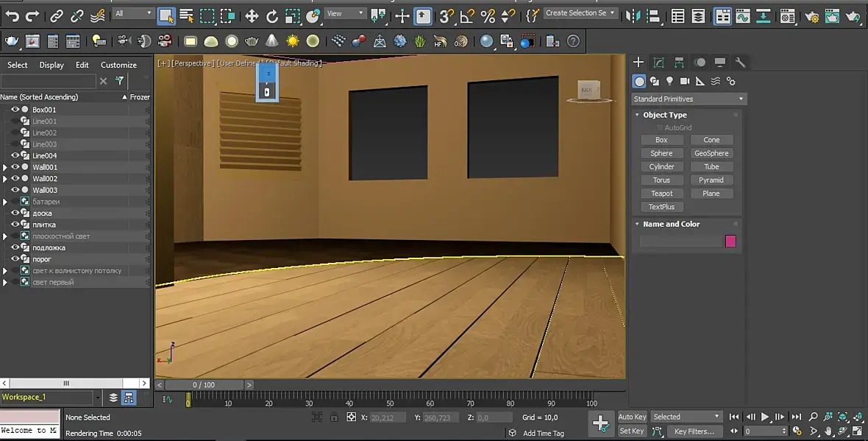Toggle visibility of Wall002
This screenshot has width=868, height=441.
pos(15,179)
